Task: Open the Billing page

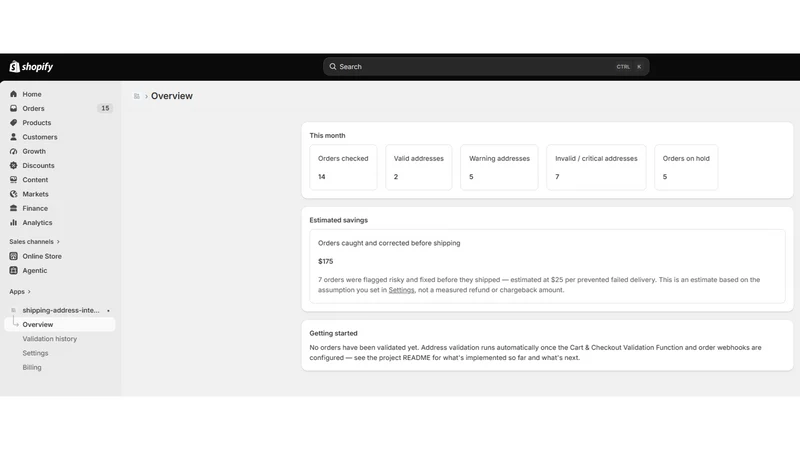Action: [x=32, y=367]
